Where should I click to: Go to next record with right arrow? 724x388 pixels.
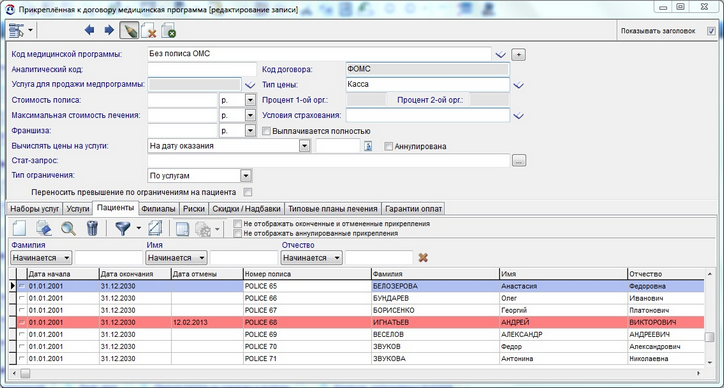pyautogui.click(x=109, y=30)
